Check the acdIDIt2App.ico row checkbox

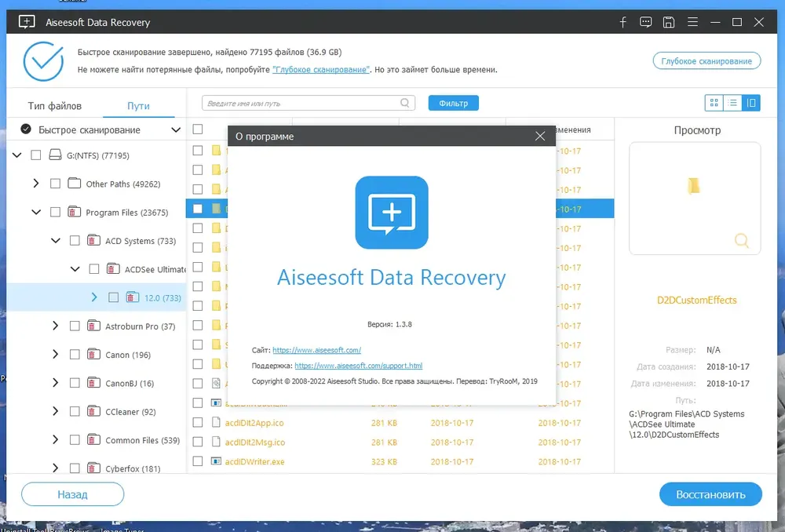(198, 422)
